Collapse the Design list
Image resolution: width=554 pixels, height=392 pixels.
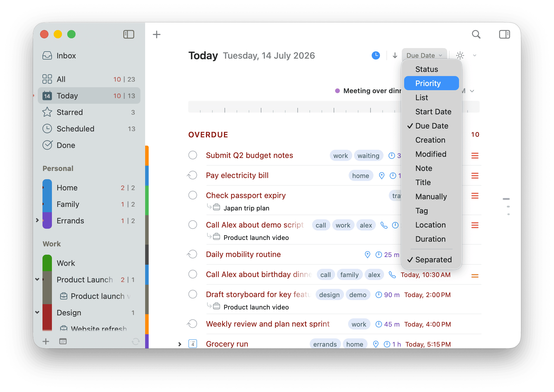pos(37,312)
